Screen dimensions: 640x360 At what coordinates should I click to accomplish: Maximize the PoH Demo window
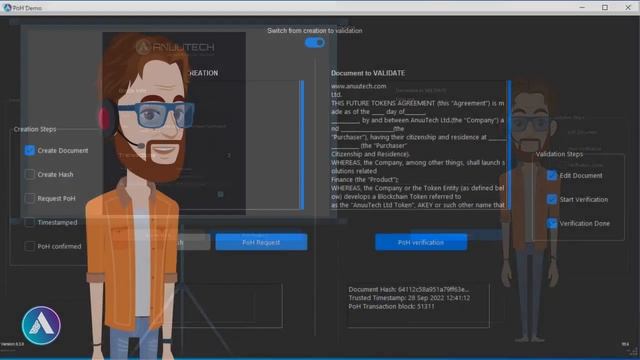coord(605,7)
